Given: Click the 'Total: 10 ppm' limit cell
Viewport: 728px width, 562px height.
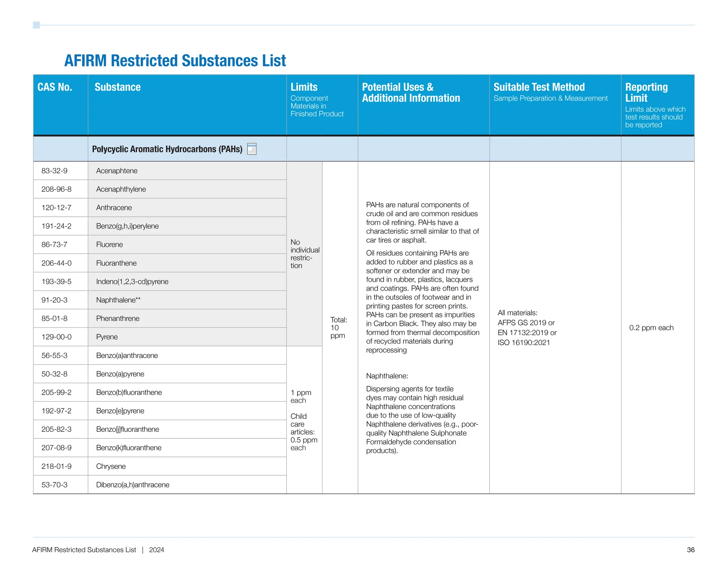Looking at the screenshot, I should (x=338, y=328).
